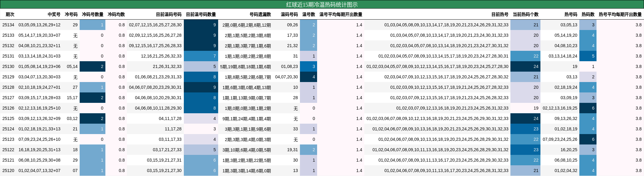
Task: Click winning numbers 01,02,04,07,13,32+07
Action: point(40,170)
